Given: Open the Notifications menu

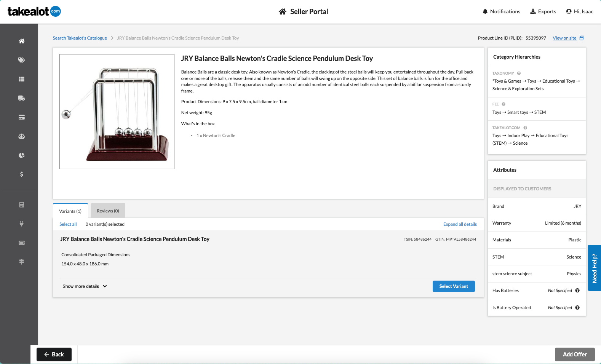Looking at the screenshot, I should pos(501,11).
